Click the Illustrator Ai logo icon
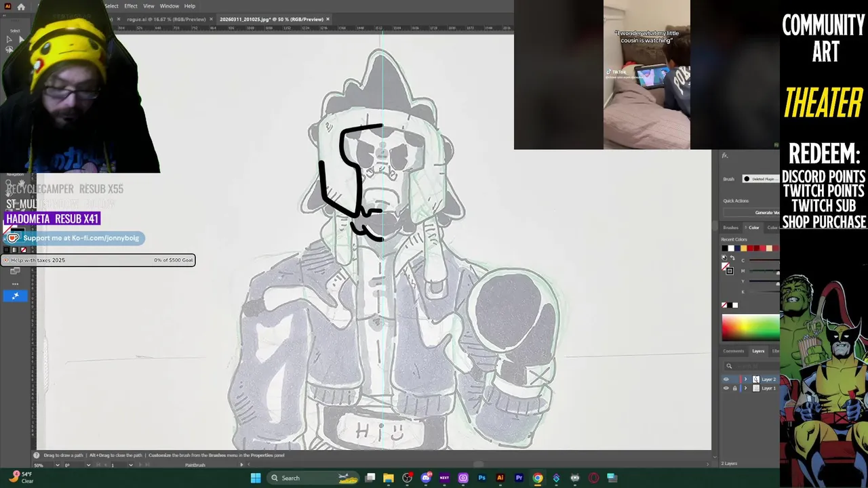 pyautogui.click(x=7, y=6)
